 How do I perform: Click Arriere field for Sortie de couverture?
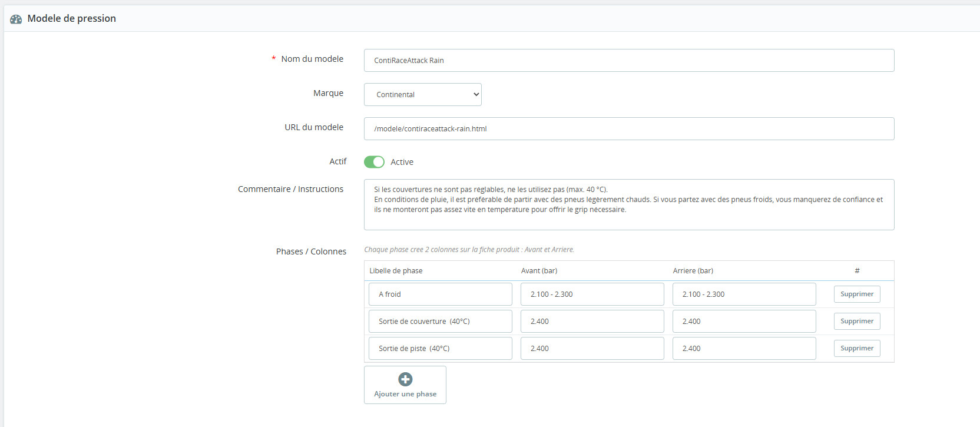pos(744,322)
